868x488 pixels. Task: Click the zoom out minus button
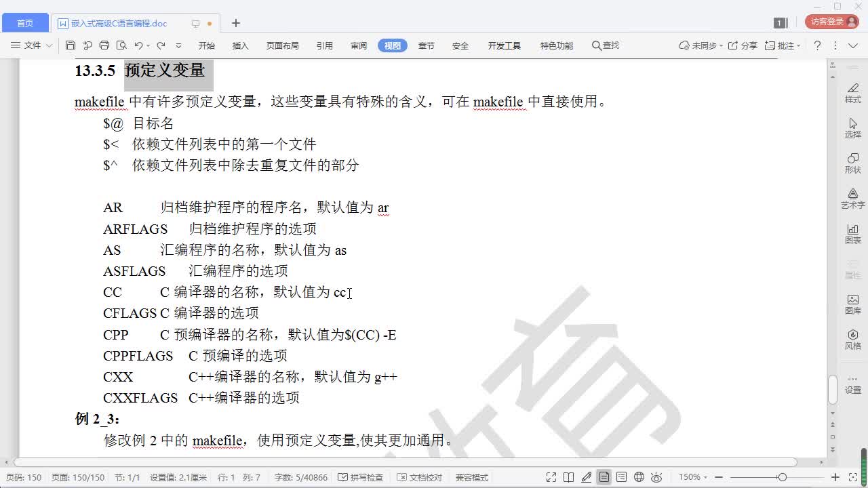719,477
